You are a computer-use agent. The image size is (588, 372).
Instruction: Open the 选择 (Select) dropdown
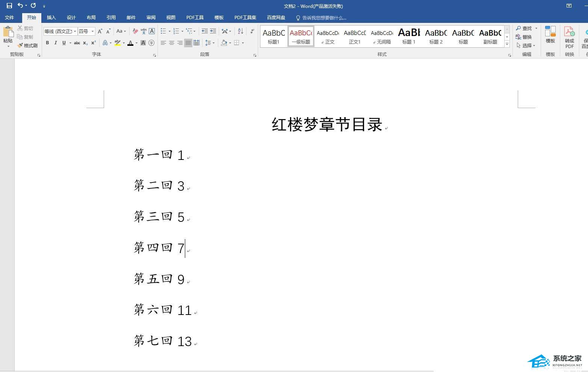(x=526, y=45)
